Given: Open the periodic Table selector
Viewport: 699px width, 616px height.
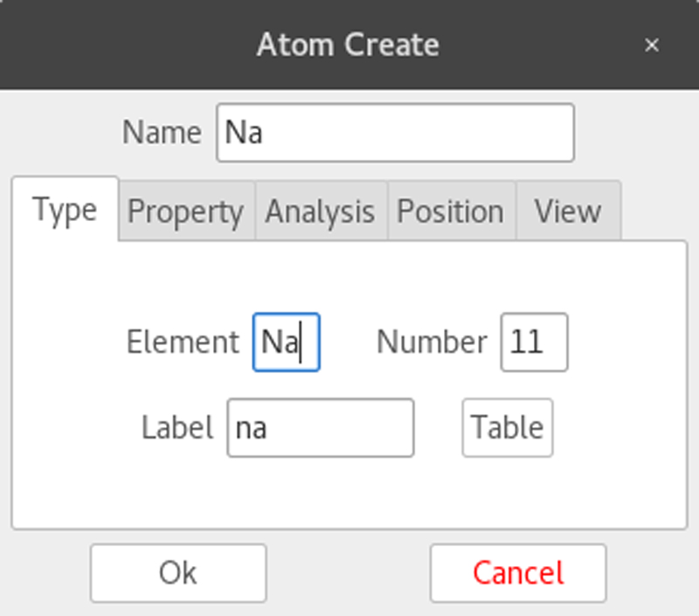Looking at the screenshot, I should [x=507, y=427].
